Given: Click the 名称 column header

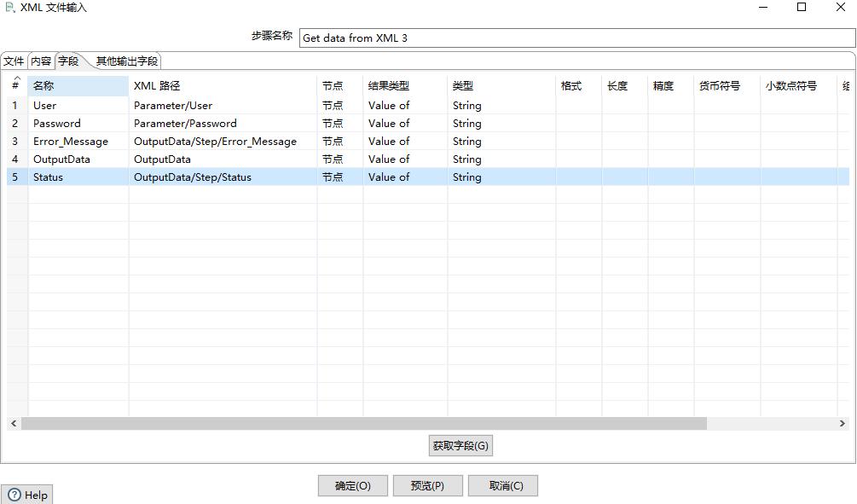Looking at the screenshot, I should click(42, 85).
